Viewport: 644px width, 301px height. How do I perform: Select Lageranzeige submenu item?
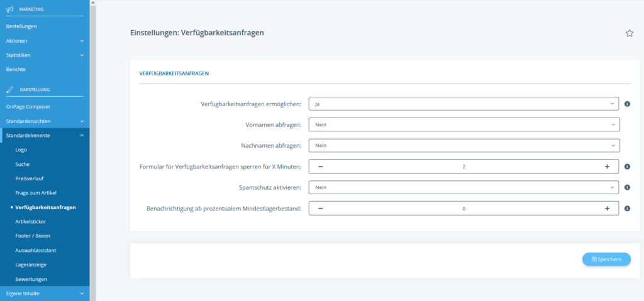pyautogui.click(x=31, y=265)
